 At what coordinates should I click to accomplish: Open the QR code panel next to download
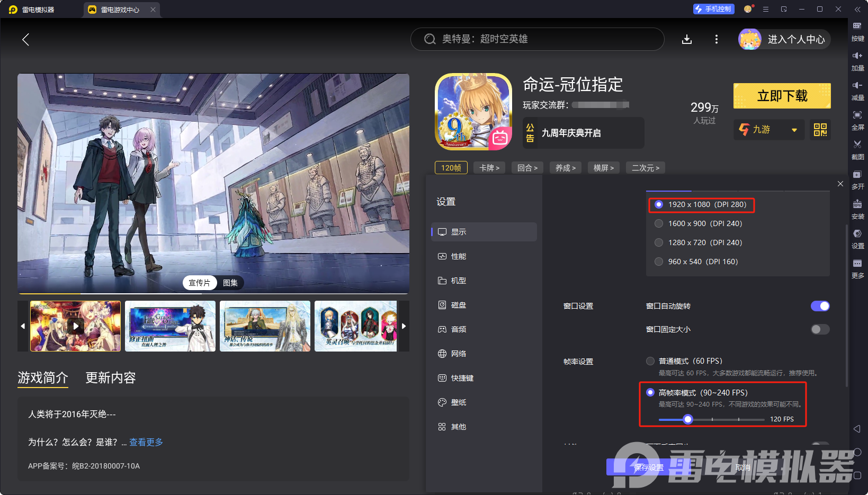click(820, 130)
